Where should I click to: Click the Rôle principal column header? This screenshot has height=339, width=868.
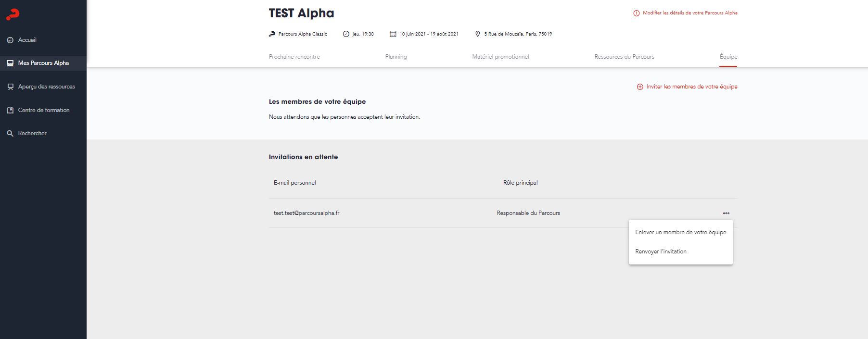pos(521,183)
